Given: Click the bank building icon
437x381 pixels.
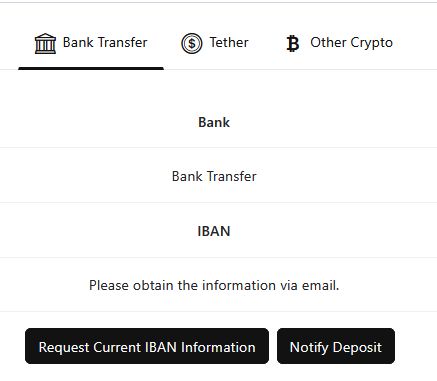Looking at the screenshot, I should click(x=45, y=43).
